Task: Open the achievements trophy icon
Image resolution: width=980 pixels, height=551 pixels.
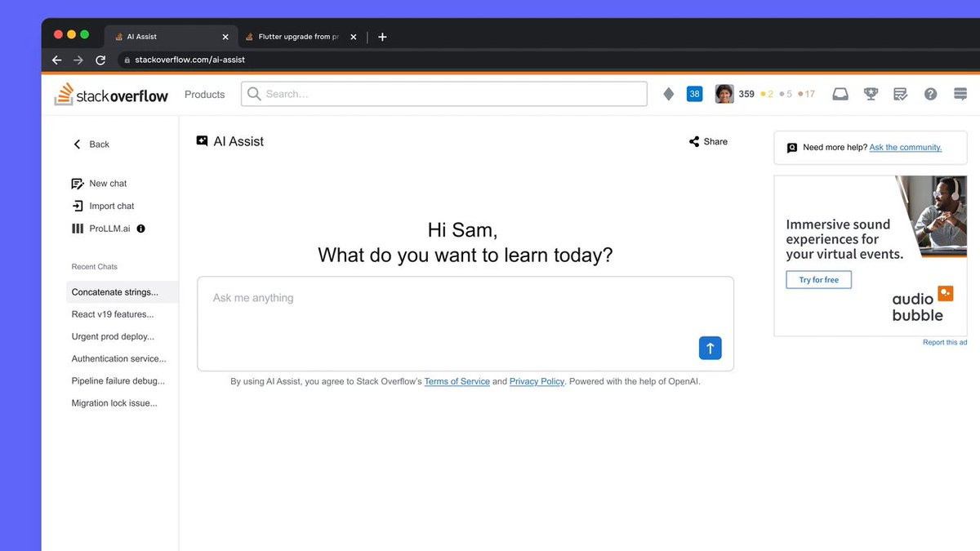Action: [x=871, y=94]
